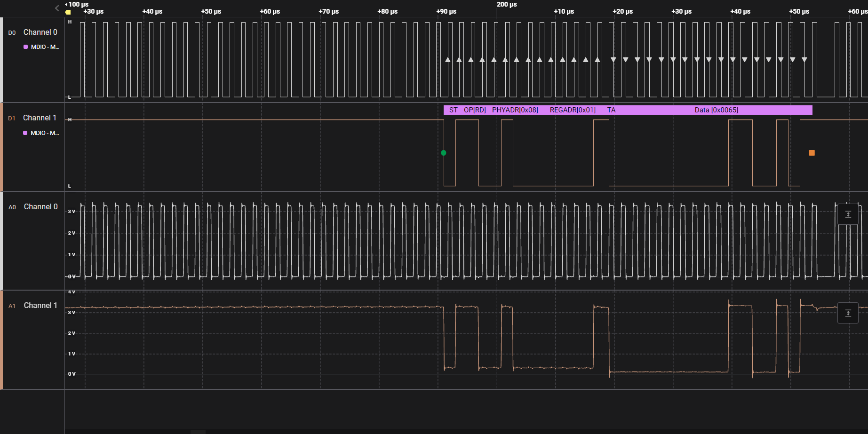This screenshot has width=868, height=434.
Task: Click the OP[RD] decoded frame
Action: click(x=475, y=110)
